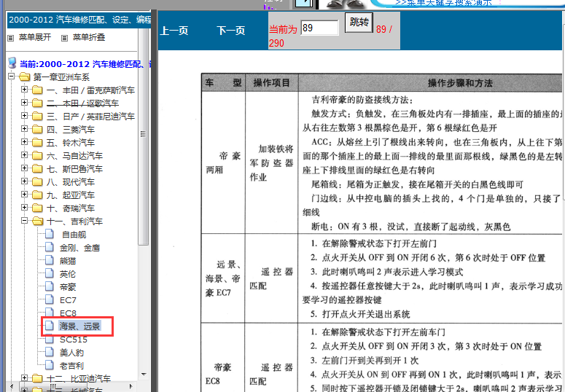Select the 海景、远景 tree entry
The width and height of the screenshot is (565, 392).
(x=79, y=326)
